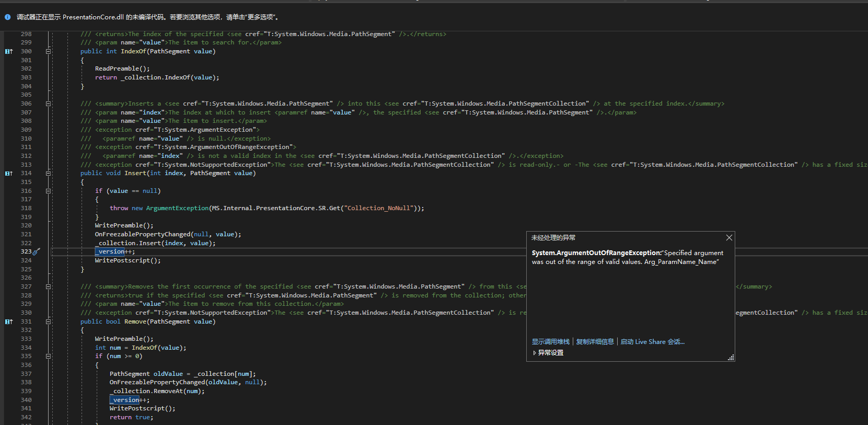Click the 未经处理的异常 popup title
This screenshot has width=868, height=425.
click(x=553, y=238)
